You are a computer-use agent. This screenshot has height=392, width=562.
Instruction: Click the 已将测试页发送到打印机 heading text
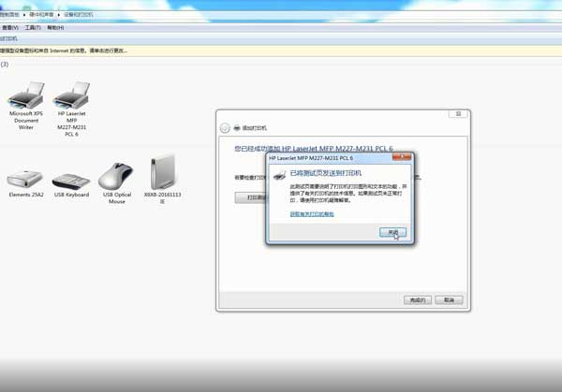click(x=326, y=173)
